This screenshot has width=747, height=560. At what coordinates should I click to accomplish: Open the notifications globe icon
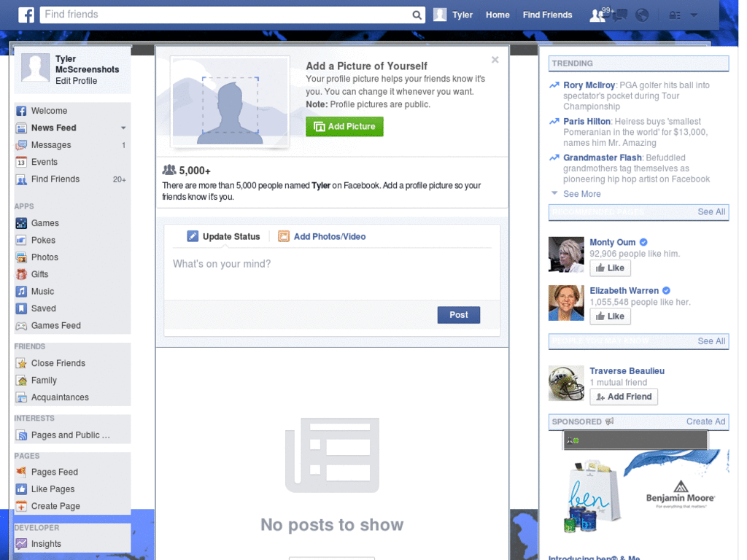[x=642, y=15]
